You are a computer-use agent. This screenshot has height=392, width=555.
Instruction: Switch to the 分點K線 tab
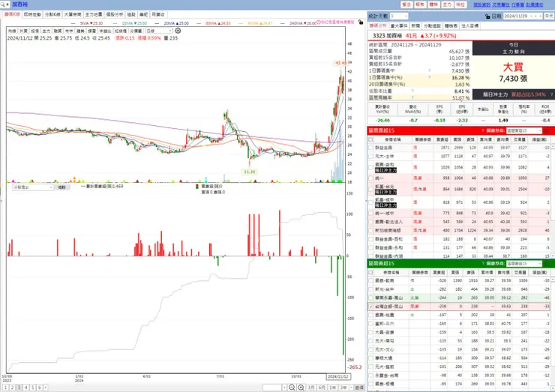point(52,14)
